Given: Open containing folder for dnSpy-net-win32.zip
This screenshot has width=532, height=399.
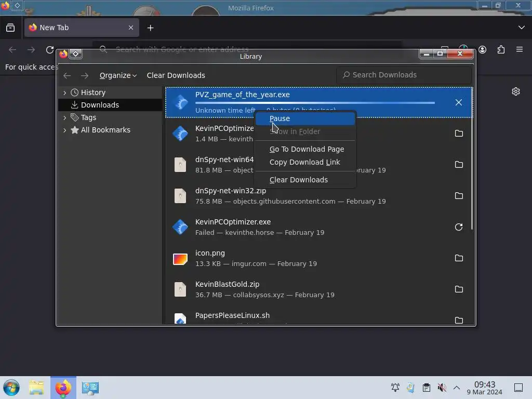Looking at the screenshot, I should click(459, 196).
